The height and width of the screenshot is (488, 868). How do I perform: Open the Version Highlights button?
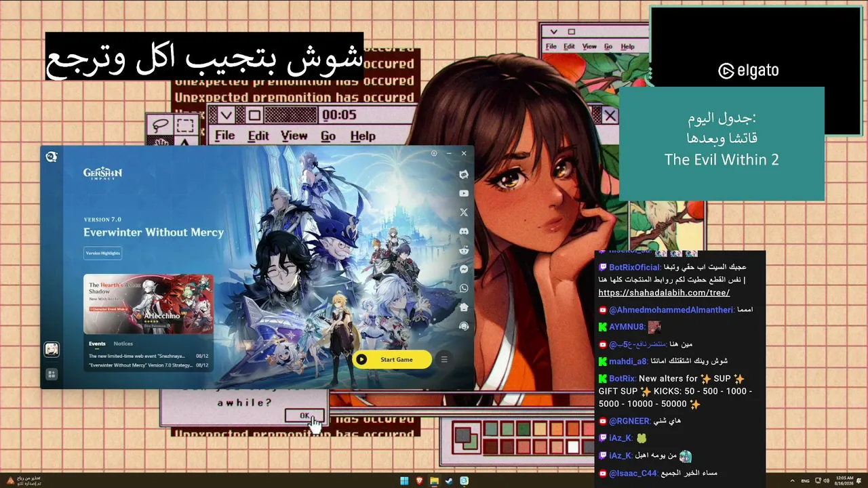[103, 253]
